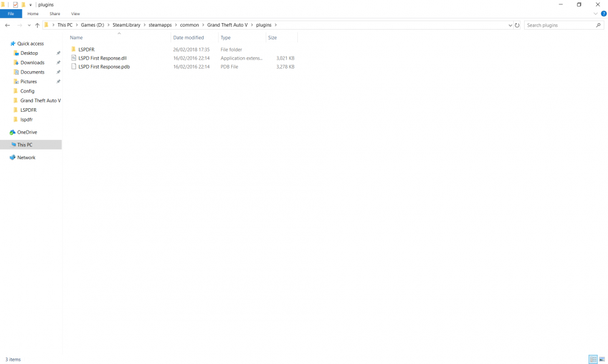Click the PDB File type cell
Image resolution: width=608 pixels, height=364 pixels.
[229, 67]
